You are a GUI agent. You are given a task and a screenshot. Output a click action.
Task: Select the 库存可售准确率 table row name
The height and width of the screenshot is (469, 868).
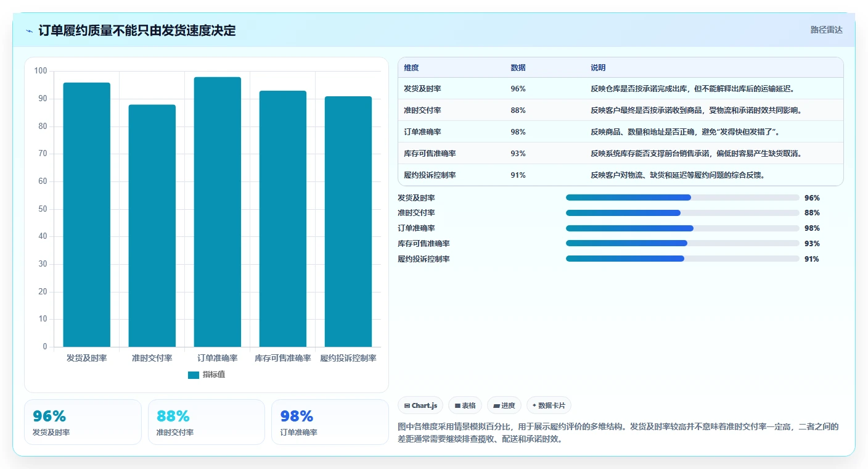430,154
